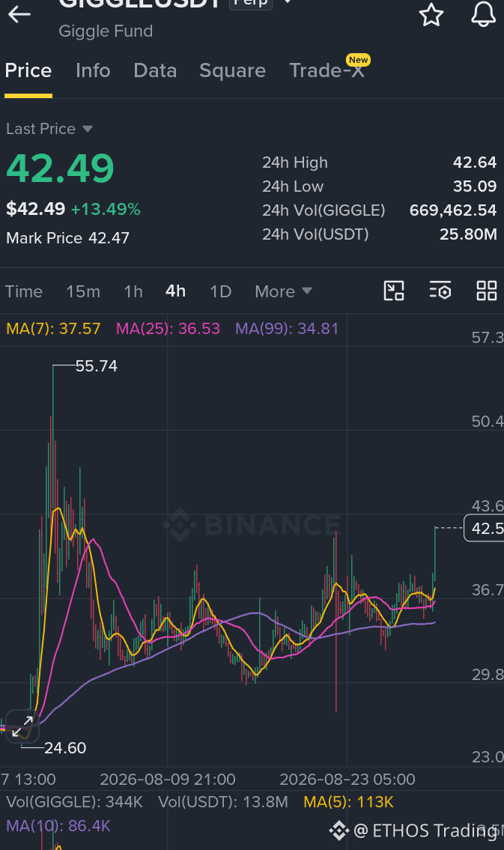Expand chart to fullscreen with arrows icon
Screen dimensions: 504x850
(22, 726)
